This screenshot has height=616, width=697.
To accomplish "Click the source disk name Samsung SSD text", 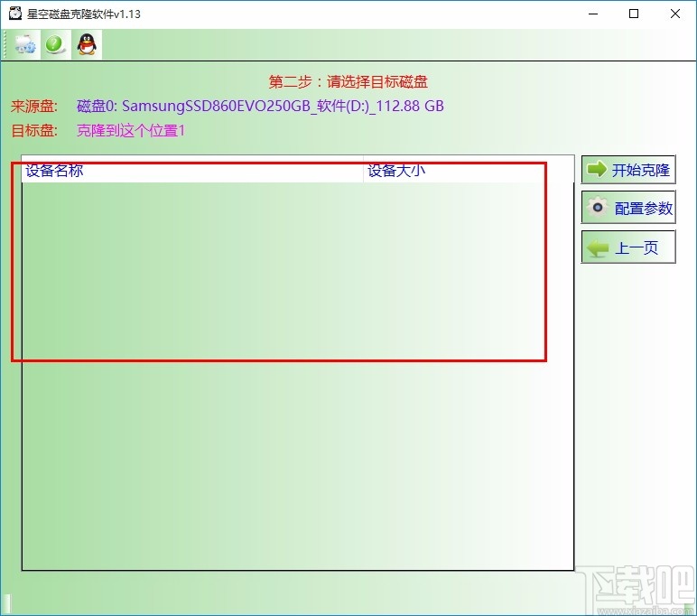I will (x=260, y=106).
